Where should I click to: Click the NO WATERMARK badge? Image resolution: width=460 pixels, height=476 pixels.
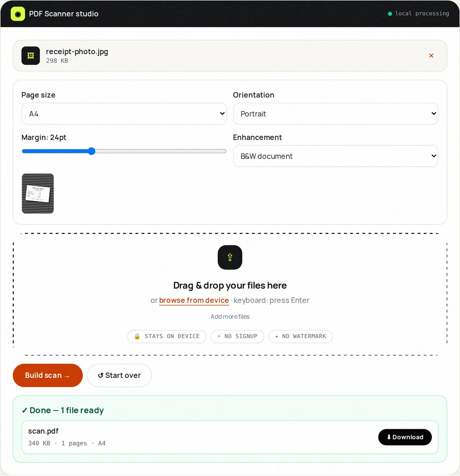(301, 336)
